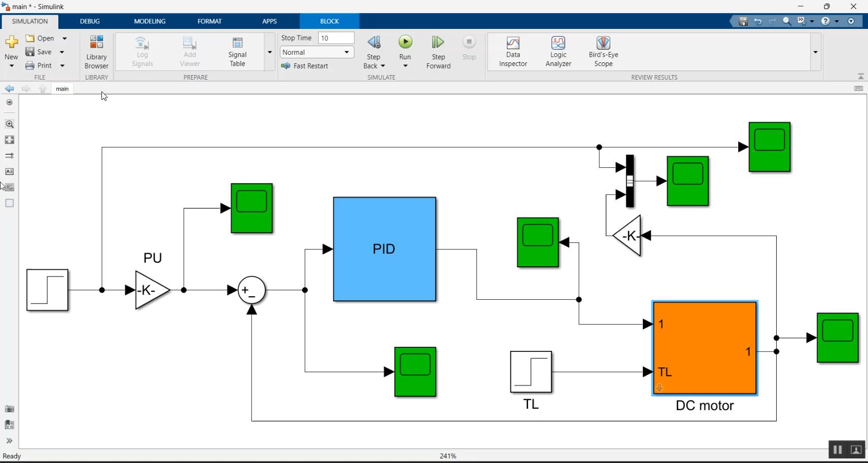Click the Log Signals icon
The height and width of the screenshot is (463, 868).
142,52
